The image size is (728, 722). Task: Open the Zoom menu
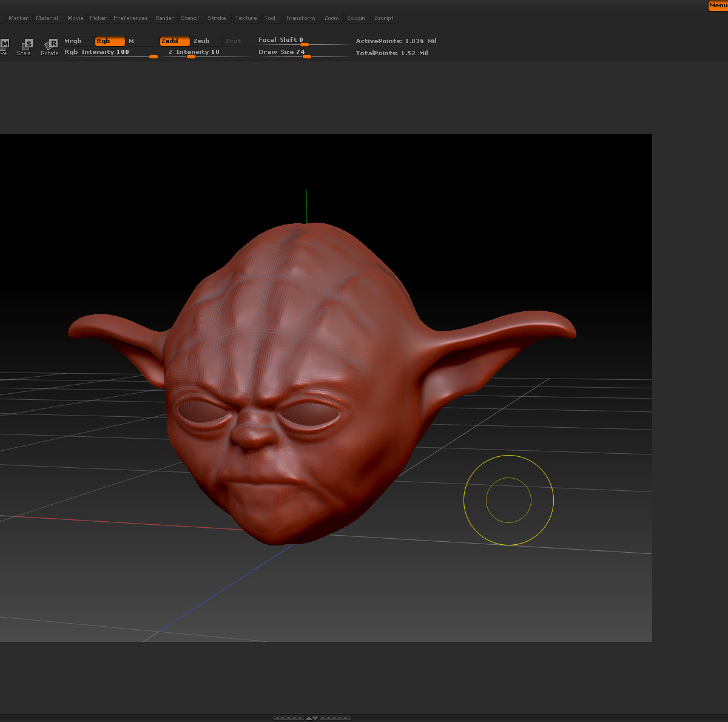coord(332,18)
